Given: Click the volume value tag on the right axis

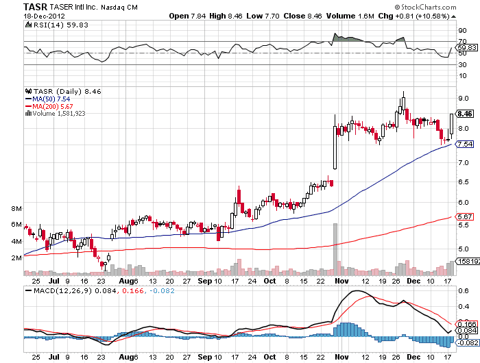Looking at the screenshot, I should pyautogui.click(x=468, y=261).
